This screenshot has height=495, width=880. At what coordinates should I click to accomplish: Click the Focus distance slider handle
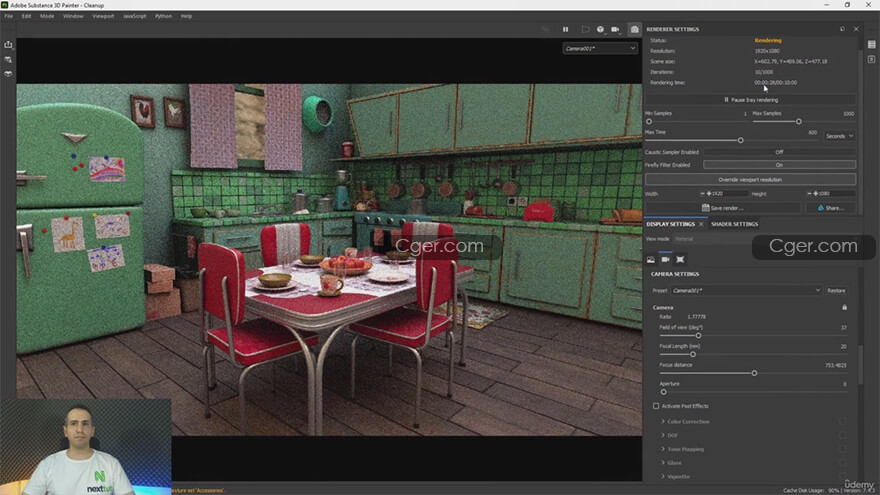(x=754, y=373)
